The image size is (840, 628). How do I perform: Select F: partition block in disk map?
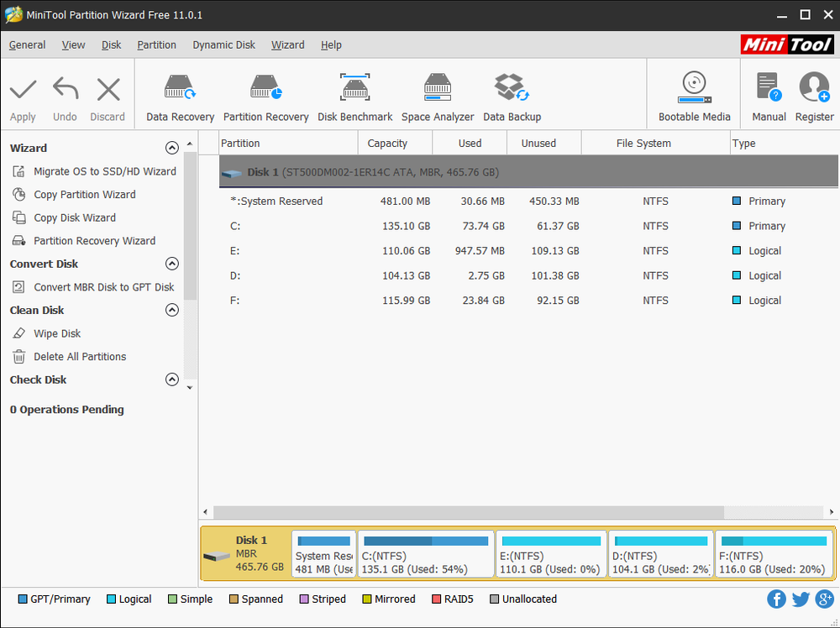pos(774,553)
